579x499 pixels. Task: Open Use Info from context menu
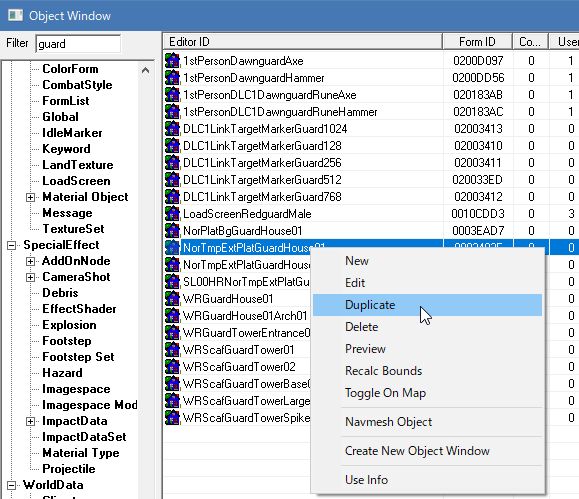click(x=427, y=479)
